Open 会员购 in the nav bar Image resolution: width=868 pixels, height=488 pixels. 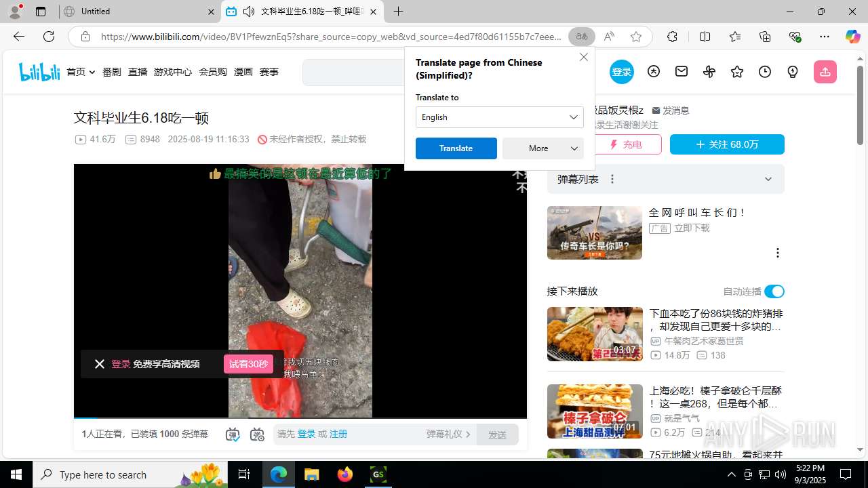[x=213, y=72]
